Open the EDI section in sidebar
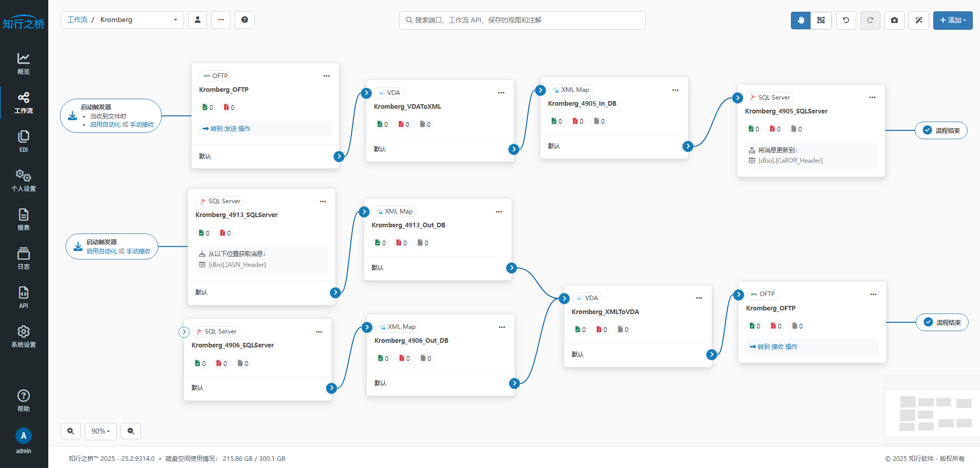This screenshot has width=980, height=468. [x=24, y=141]
